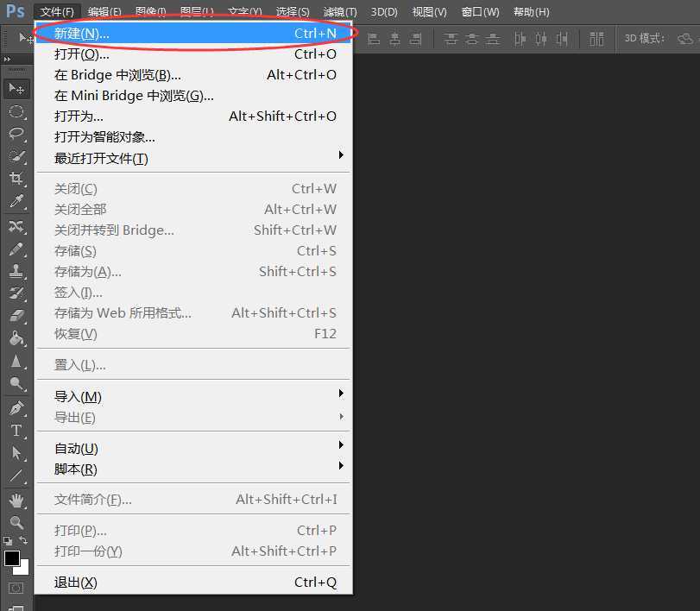Select the Lasso tool
This screenshot has height=611, width=700.
17,134
